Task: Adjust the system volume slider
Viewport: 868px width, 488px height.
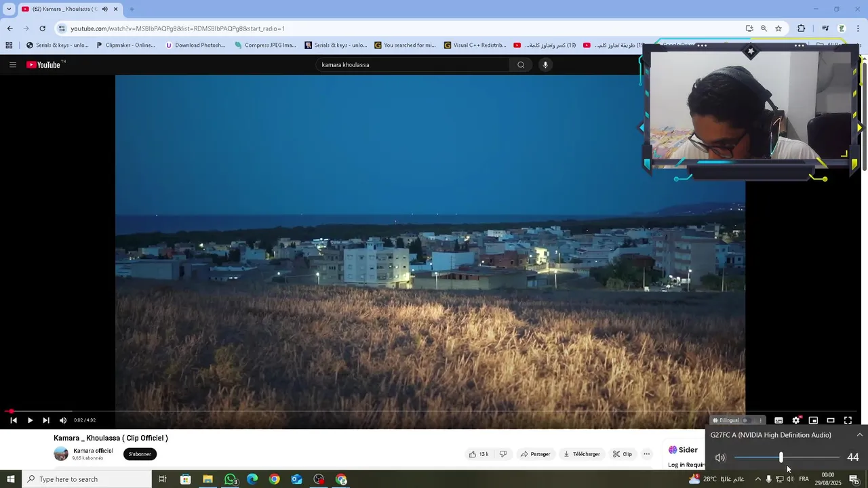Action: (787, 457)
